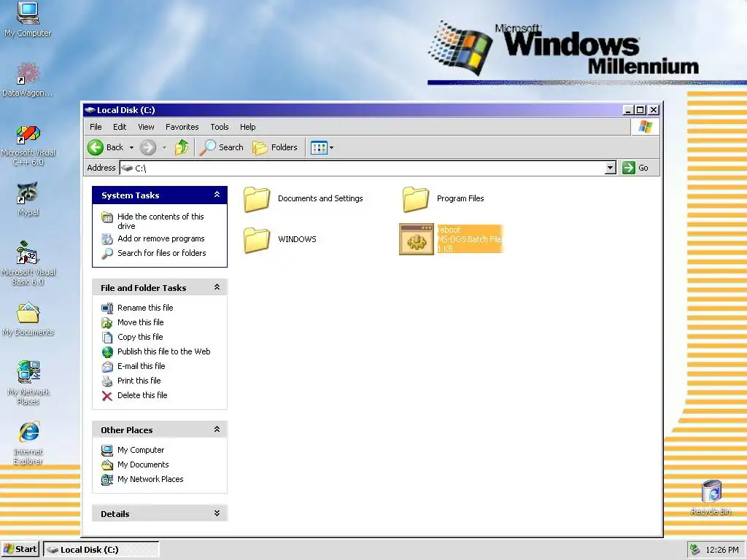Viewport: 747px width, 560px height.
Task: Collapse the System Tasks panel
Action: pos(217,195)
